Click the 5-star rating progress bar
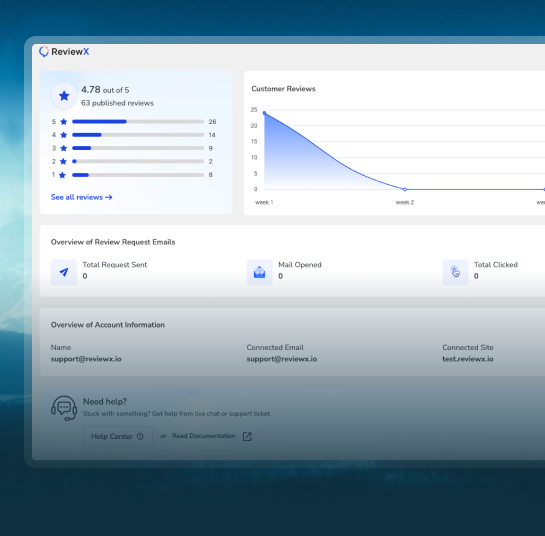Viewport: 545px width, 536px height. [138, 122]
